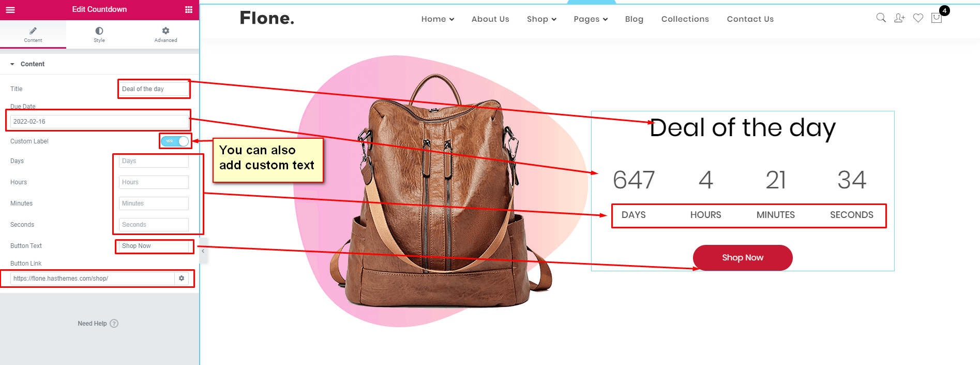Click the search magnifier icon in header
Screen dimensions: 980x365
pos(881,18)
